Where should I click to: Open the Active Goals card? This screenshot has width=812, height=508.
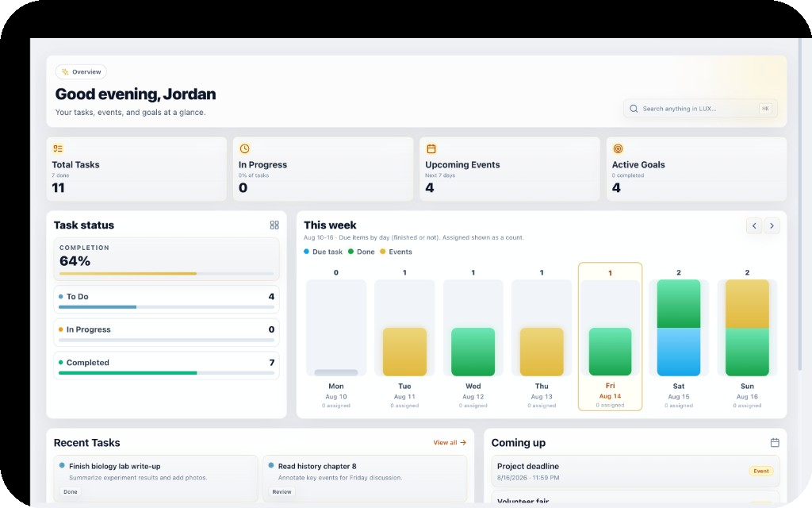tap(696, 169)
